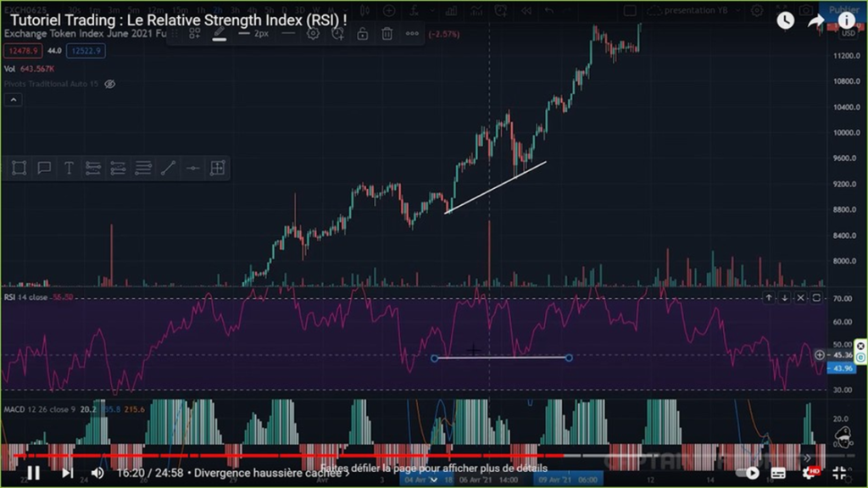Play the next video
Image resolution: width=868 pixels, height=488 pixels.
(67, 473)
